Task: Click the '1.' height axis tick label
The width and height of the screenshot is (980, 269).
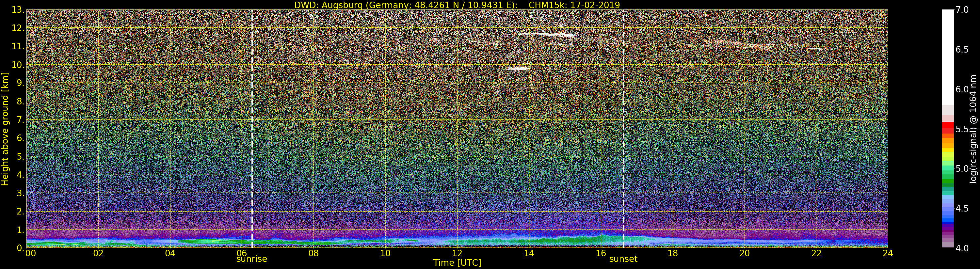Action: (20, 230)
